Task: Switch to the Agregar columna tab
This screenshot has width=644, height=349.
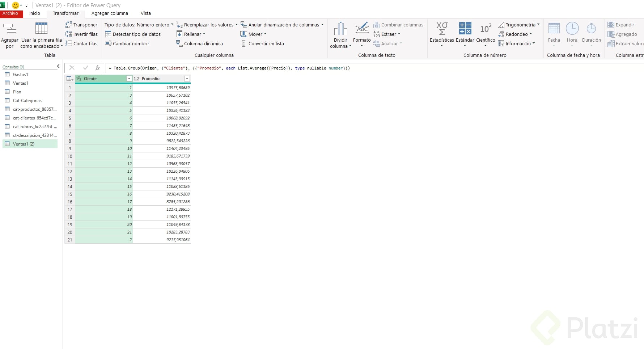Action: click(110, 13)
